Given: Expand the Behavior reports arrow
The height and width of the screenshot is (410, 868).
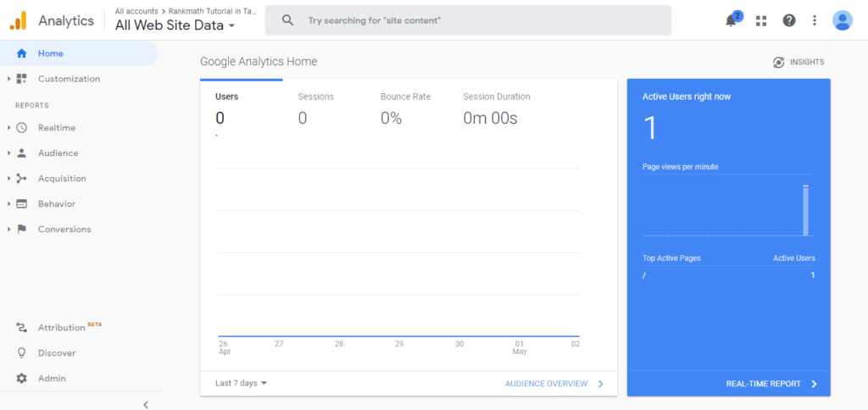Looking at the screenshot, I should tap(9, 204).
